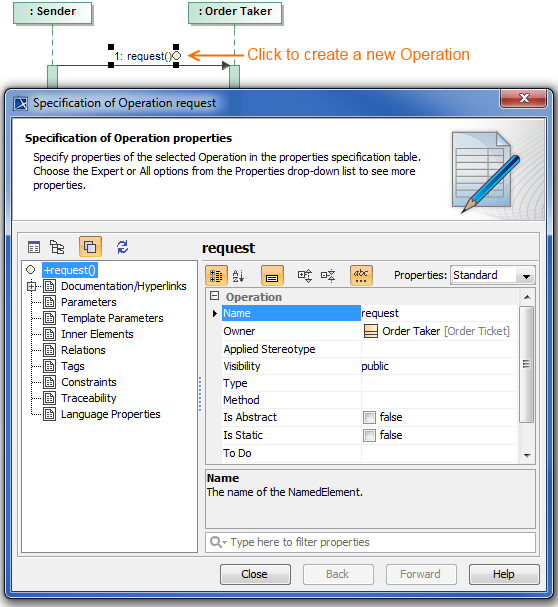The width and height of the screenshot is (558, 607).
Task: Select the Method property row
Action: 369,400
